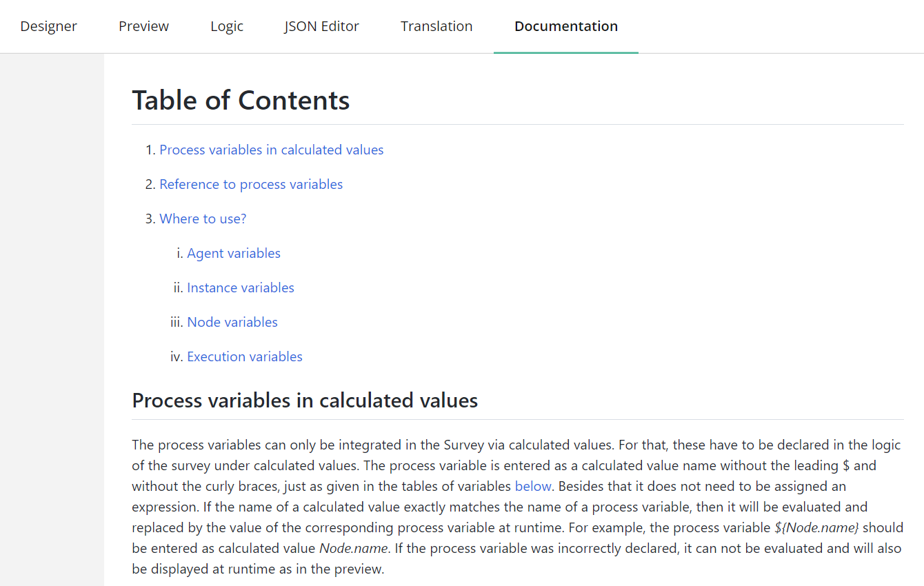Click the italic 'Node.name' calculated value text

point(352,548)
